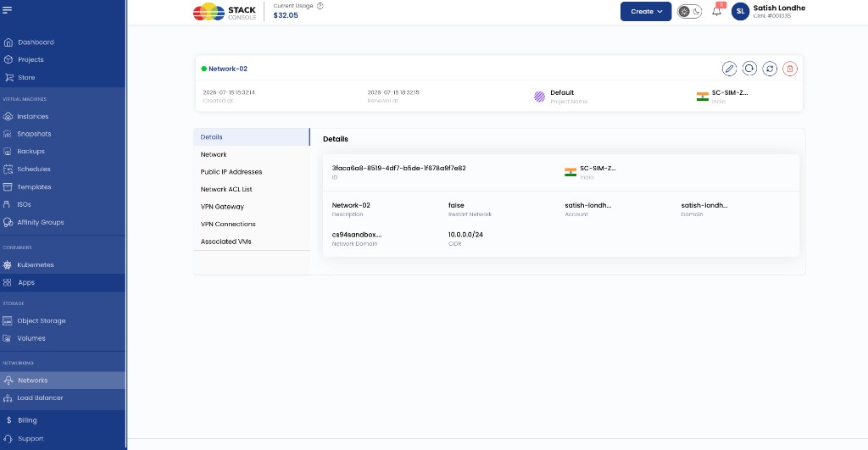This screenshot has width=868, height=450.
Task: Open Instances page
Action: [33, 116]
